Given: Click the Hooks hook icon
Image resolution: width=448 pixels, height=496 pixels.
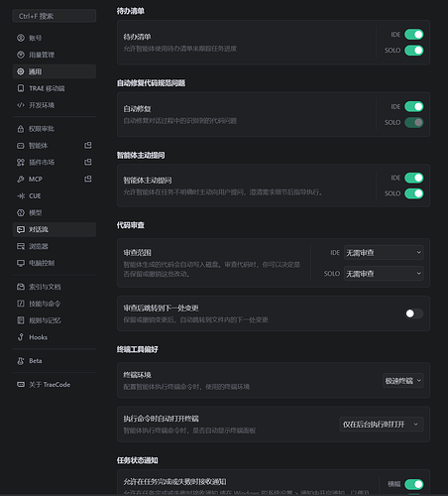Looking at the screenshot, I should pos(21,337).
